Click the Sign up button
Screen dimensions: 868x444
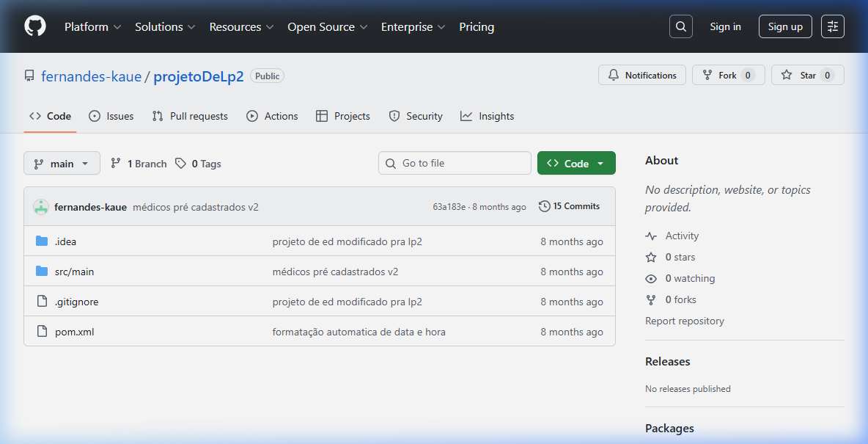click(x=785, y=26)
